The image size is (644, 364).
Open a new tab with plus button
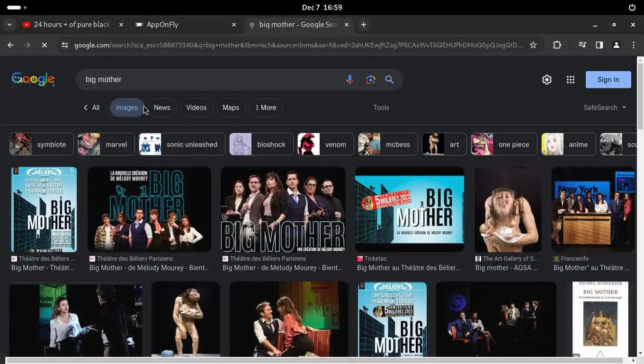[x=364, y=25]
